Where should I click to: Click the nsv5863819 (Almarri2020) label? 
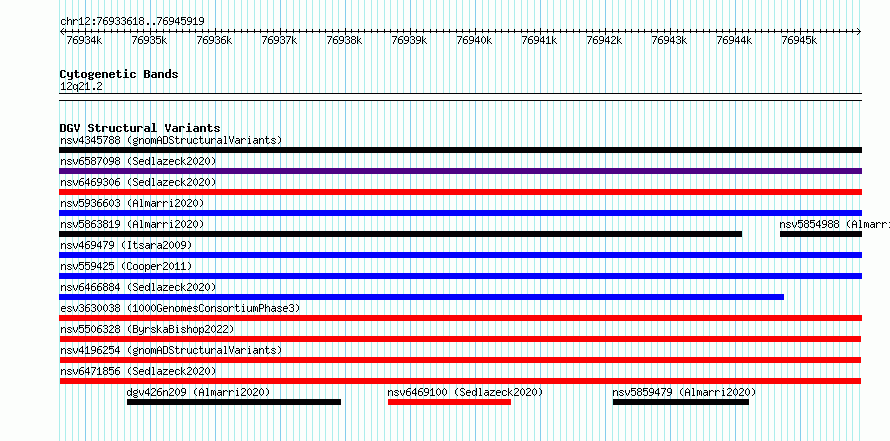(132, 224)
